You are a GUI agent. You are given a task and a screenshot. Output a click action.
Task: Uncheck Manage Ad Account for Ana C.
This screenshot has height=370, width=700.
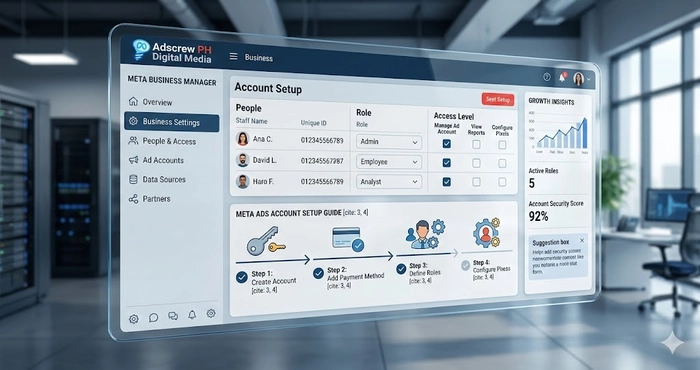[x=446, y=144]
